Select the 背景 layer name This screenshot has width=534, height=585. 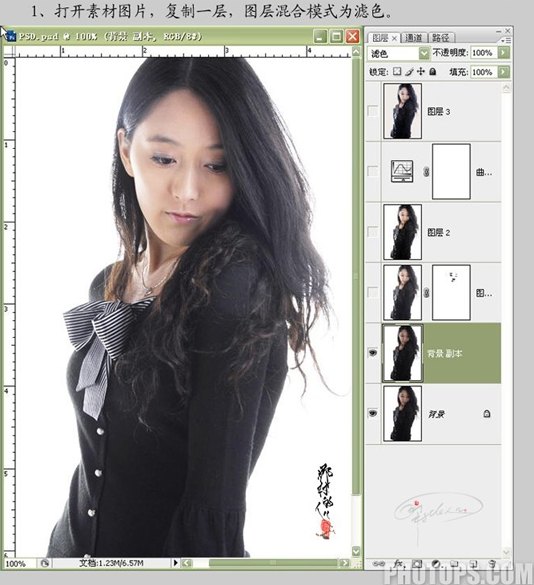[436, 414]
